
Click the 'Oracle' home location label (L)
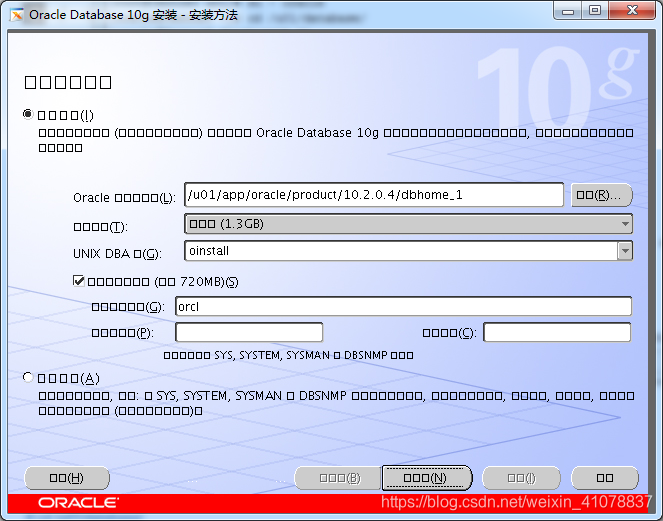124,197
